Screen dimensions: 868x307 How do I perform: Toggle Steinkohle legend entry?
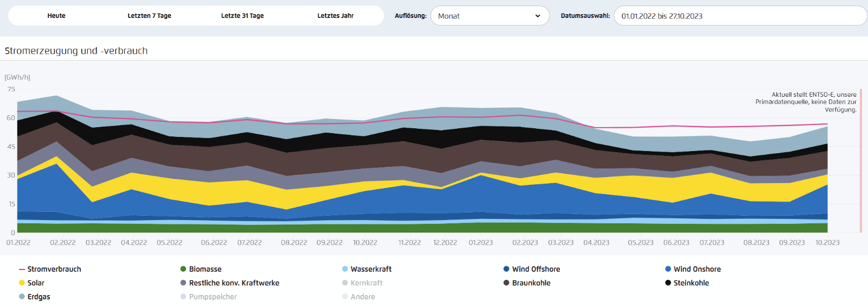687,283
